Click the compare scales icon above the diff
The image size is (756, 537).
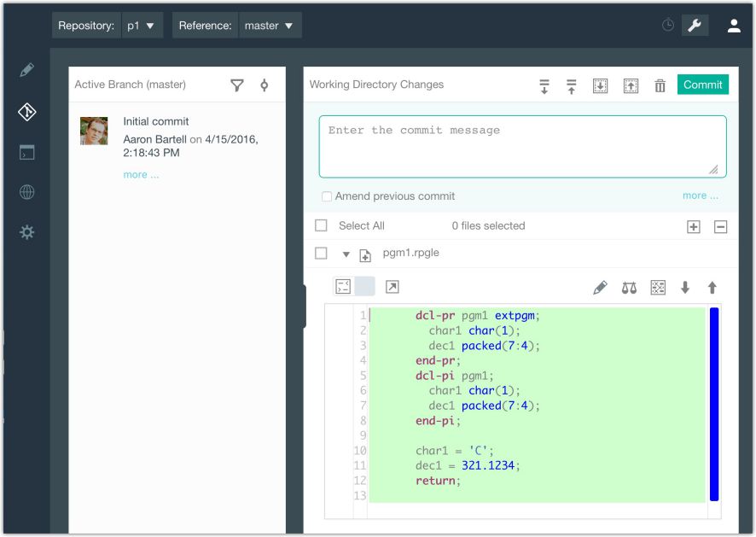[629, 288]
